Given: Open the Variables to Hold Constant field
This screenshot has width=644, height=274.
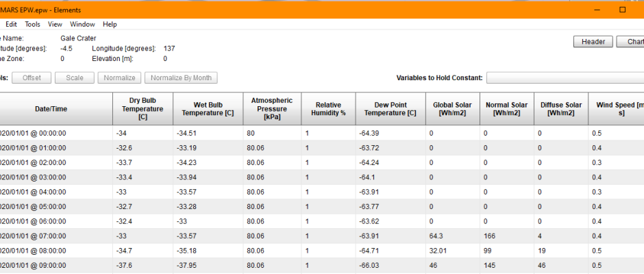Looking at the screenshot, I should point(565,78).
